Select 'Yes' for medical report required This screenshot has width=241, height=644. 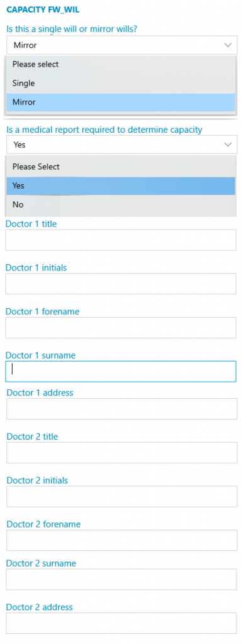121,186
